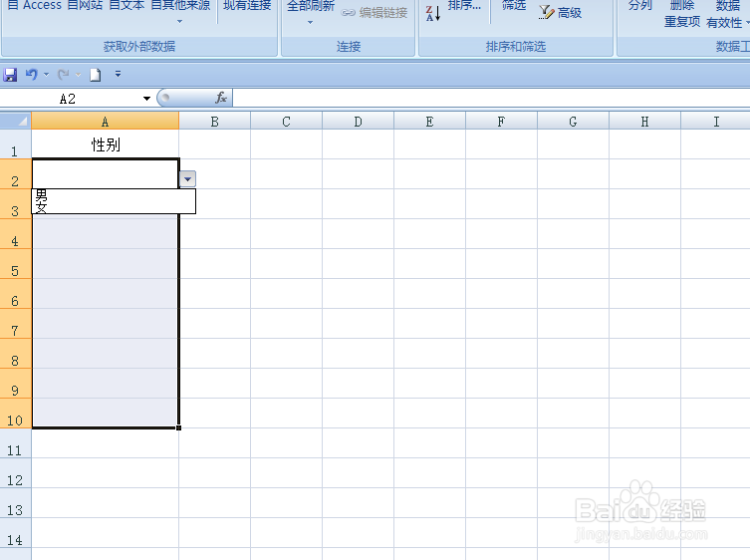Screen dimensions: 750x560
Task: Select column B header
Action: (x=215, y=122)
